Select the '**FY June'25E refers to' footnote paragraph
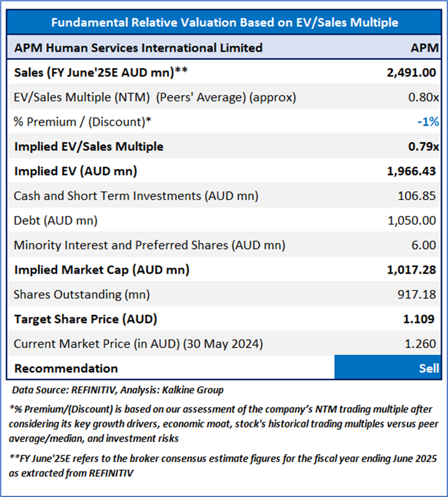Screen dimensions: 448x497 point(223,466)
